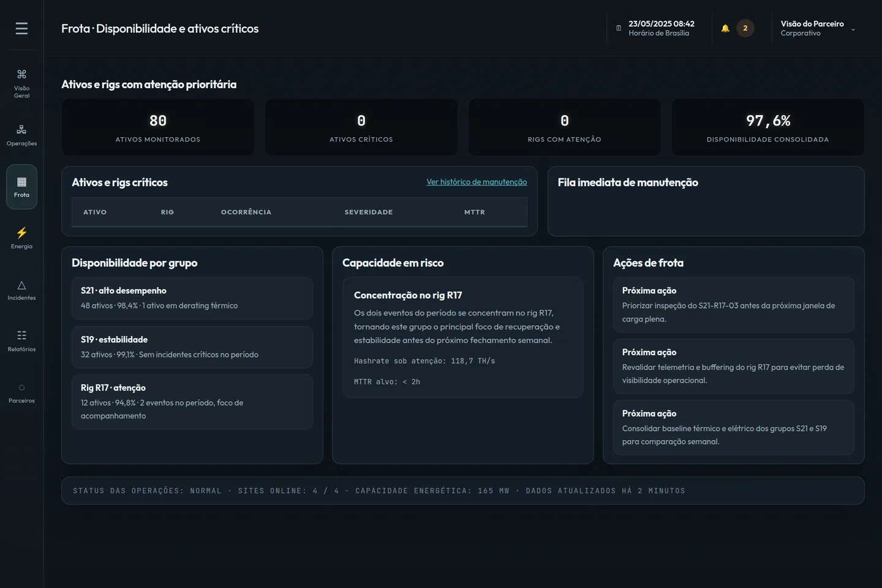Image resolution: width=882 pixels, height=588 pixels.
Task: Open action Priorizar inspeção do S21-R17-03
Action: [734, 305]
